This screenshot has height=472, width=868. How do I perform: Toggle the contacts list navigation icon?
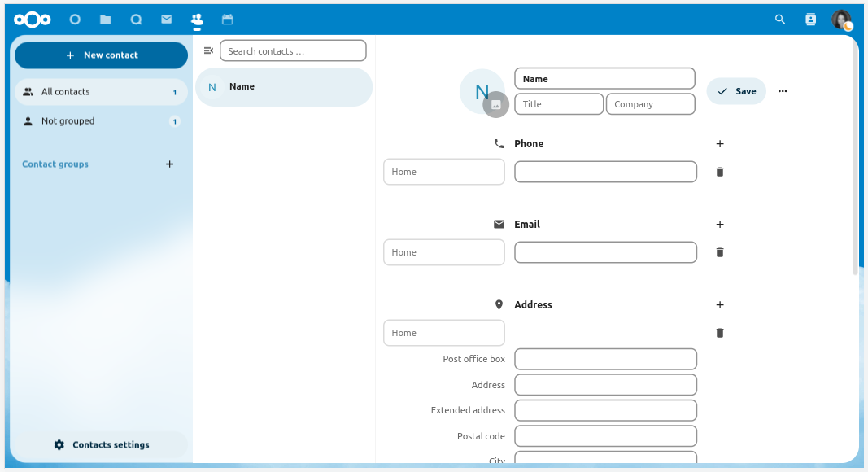pos(208,50)
